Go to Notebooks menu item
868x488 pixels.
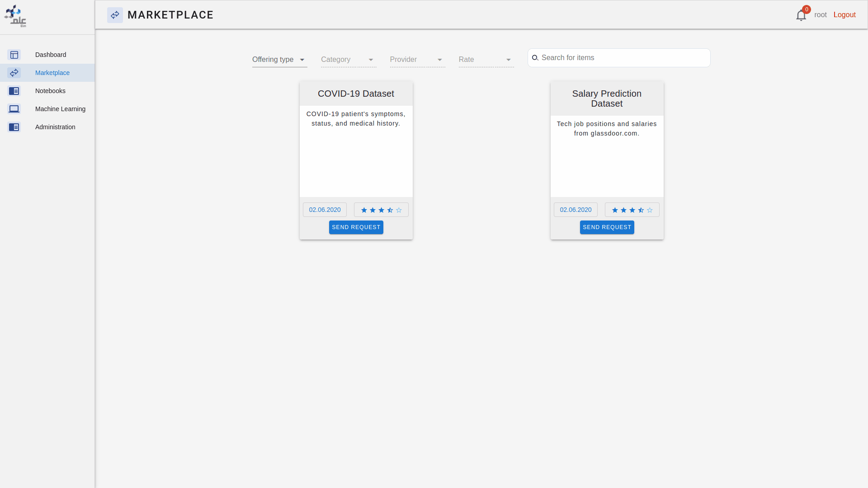pyautogui.click(x=50, y=91)
